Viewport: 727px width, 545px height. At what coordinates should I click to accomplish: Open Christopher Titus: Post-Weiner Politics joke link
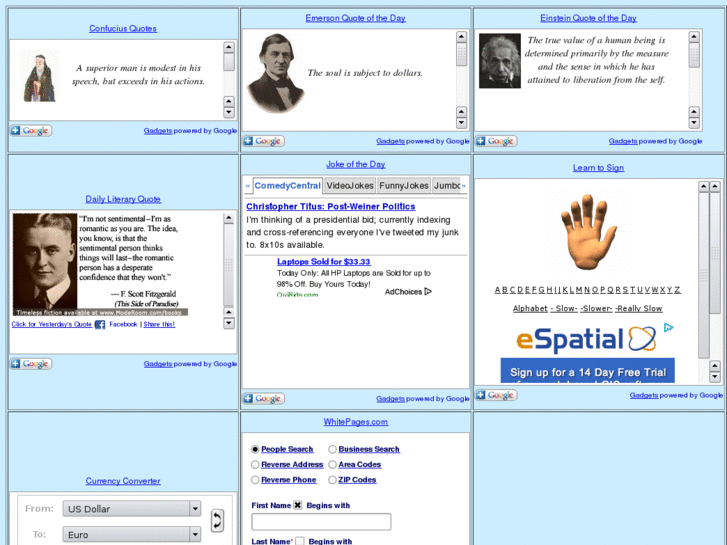point(331,206)
